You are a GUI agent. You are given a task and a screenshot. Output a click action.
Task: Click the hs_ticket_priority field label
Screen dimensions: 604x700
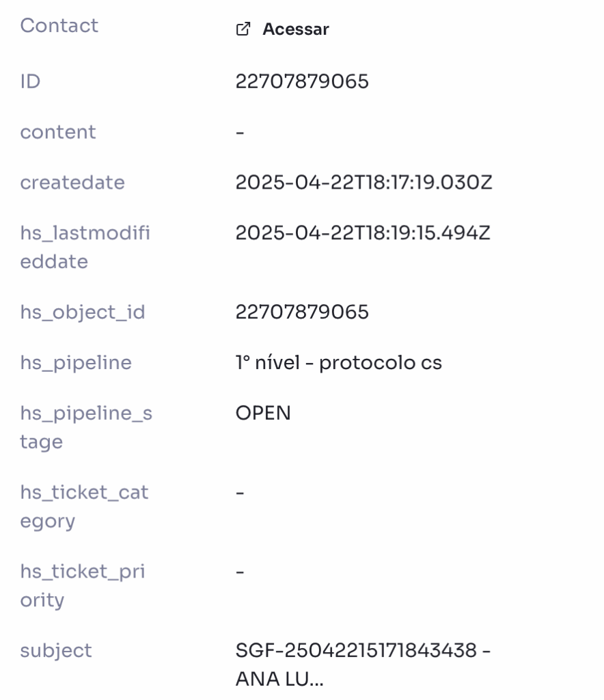click(x=83, y=585)
